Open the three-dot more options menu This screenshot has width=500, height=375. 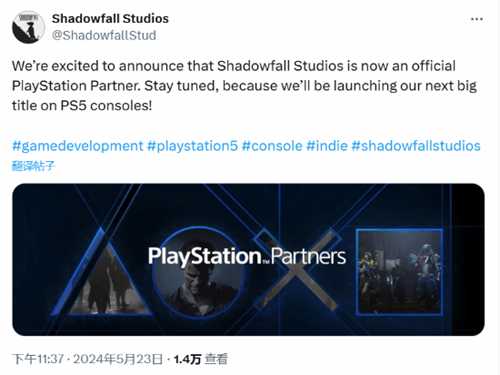477,19
